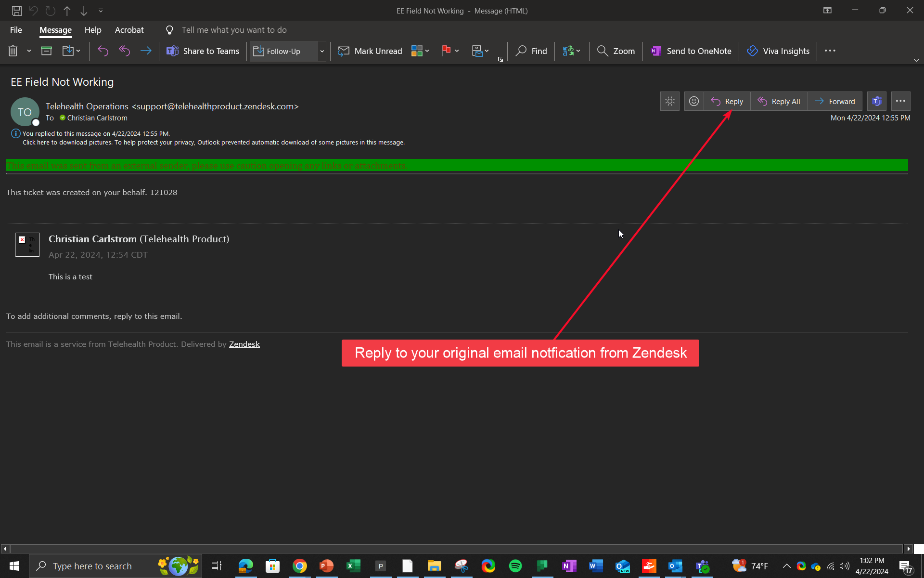This screenshot has height=578, width=924.
Task: Click the Windows taskbar search box
Action: point(115,566)
